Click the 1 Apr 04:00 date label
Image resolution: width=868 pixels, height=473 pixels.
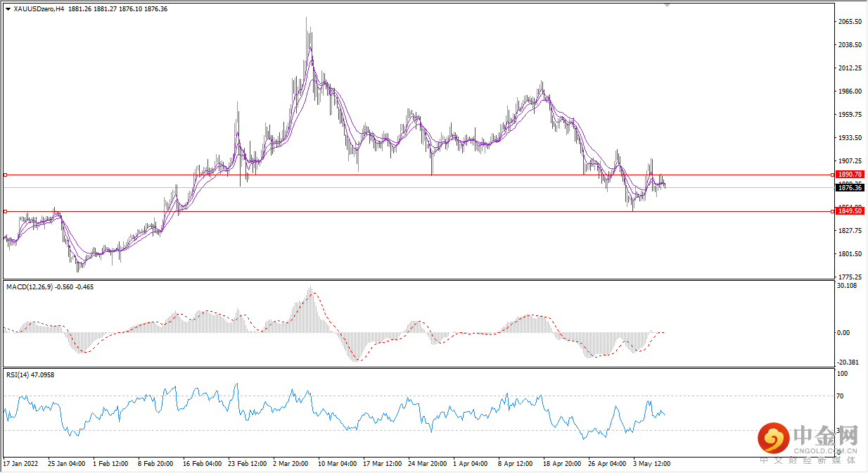click(x=471, y=464)
